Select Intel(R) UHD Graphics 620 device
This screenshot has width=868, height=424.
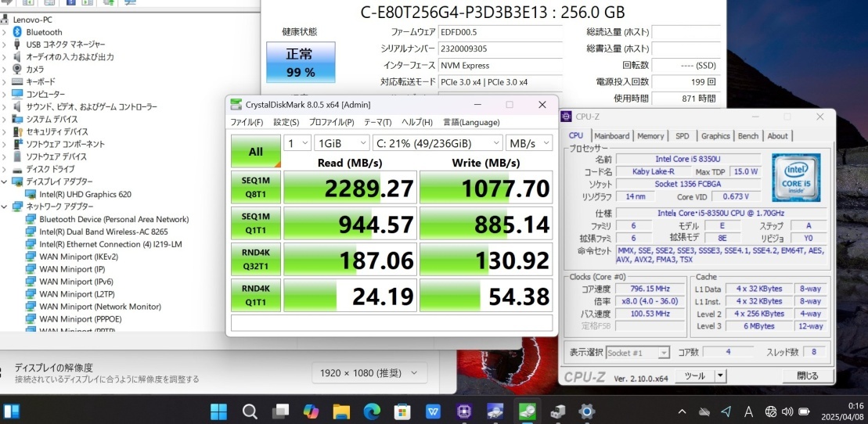(85, 194)
